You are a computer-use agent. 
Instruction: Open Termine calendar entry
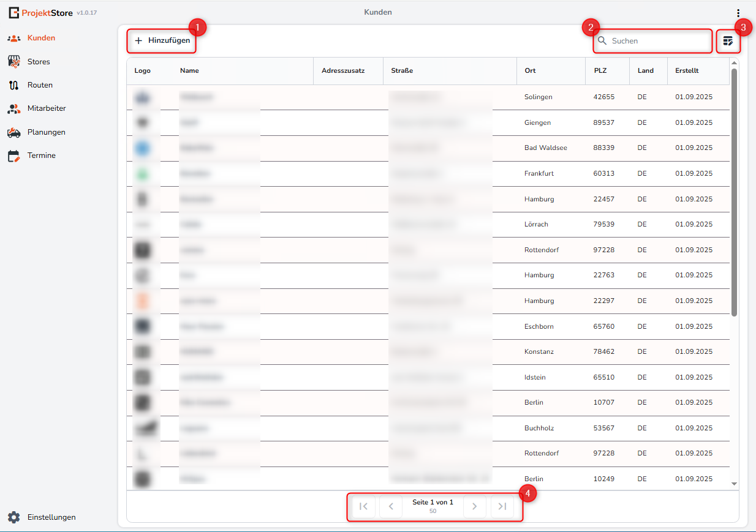(x=41, y=155)
